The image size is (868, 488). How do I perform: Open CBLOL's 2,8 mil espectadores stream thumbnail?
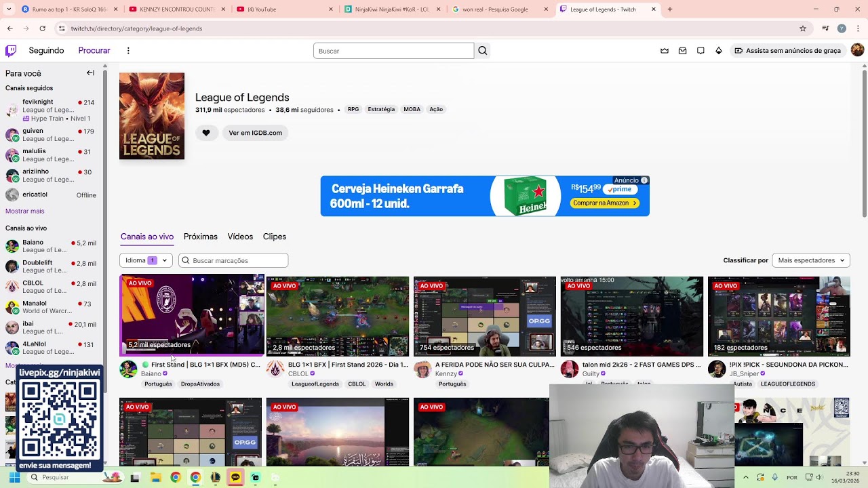(x=338, y=317)
